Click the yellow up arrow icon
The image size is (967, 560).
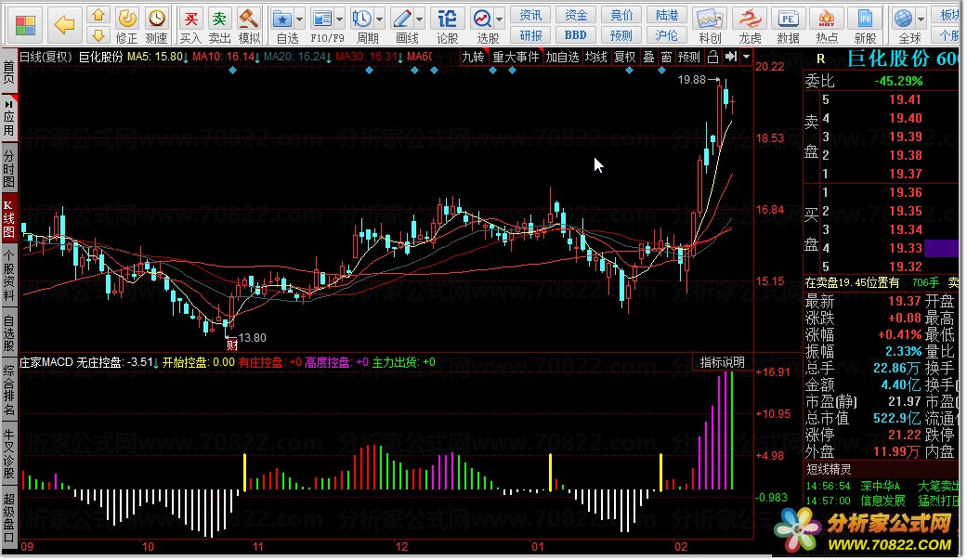coord(98,15)
